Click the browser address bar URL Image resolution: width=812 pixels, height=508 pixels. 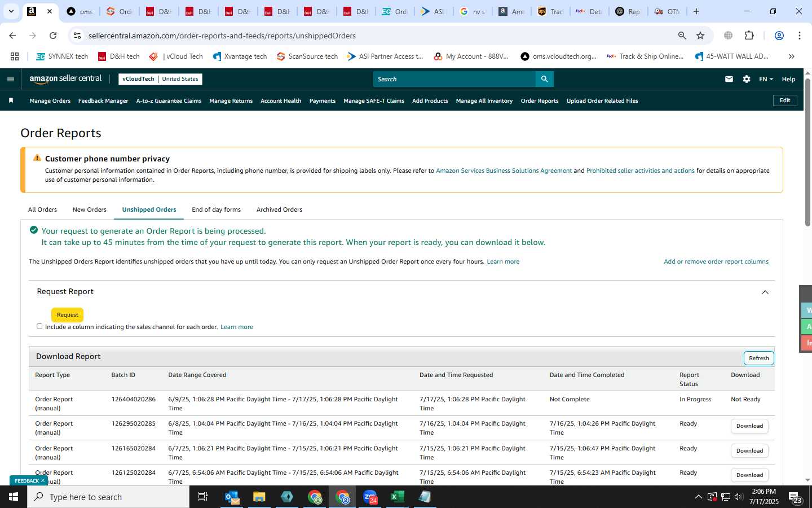point(222,36)
